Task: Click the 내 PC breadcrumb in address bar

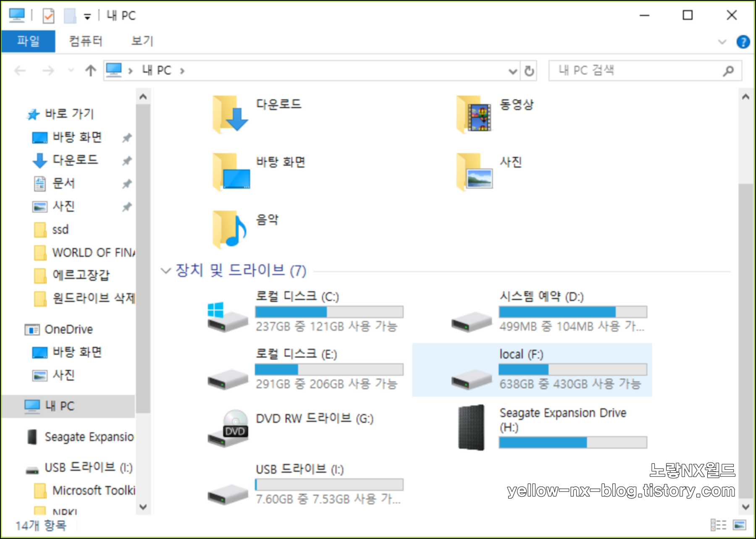Action: (156, 70)
